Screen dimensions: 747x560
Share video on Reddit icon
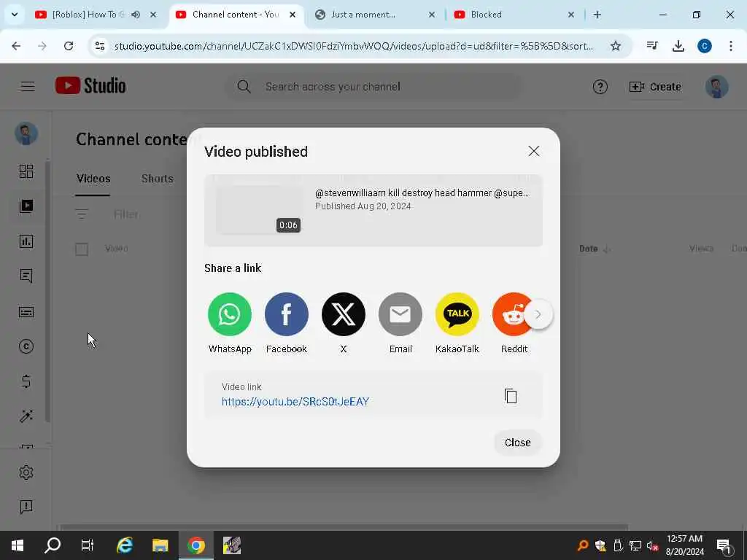pyautogui.click(x=510, y=314)
